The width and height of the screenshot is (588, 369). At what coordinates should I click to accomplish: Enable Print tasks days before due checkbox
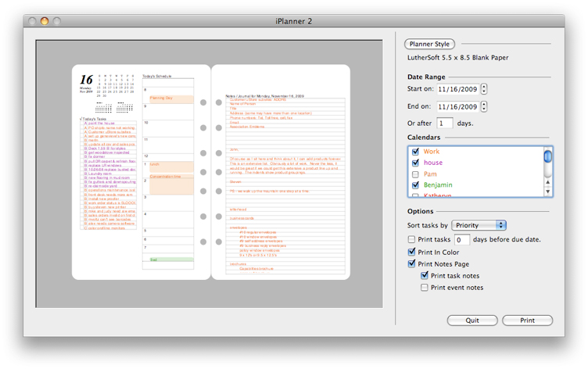point(412,239)
